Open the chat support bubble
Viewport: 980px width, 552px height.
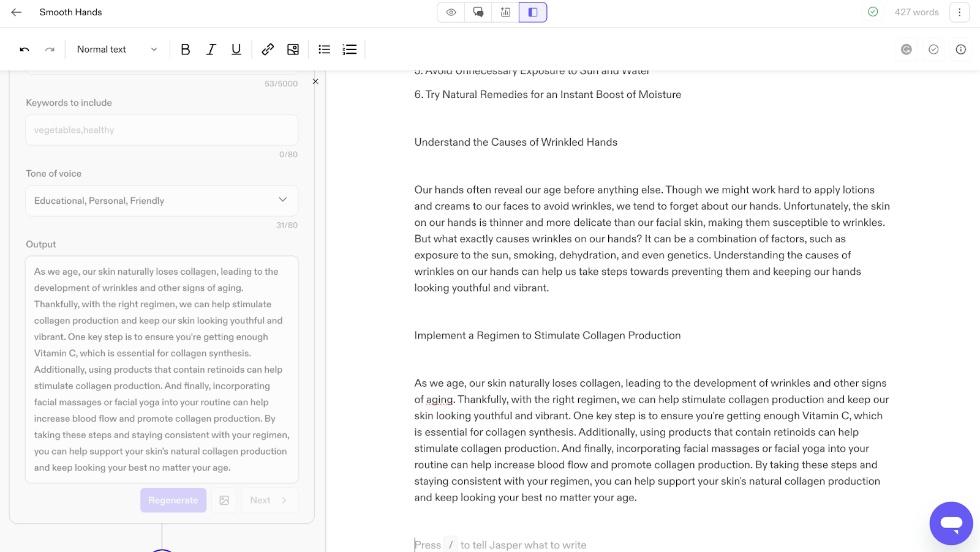click(x=951, y=523)
